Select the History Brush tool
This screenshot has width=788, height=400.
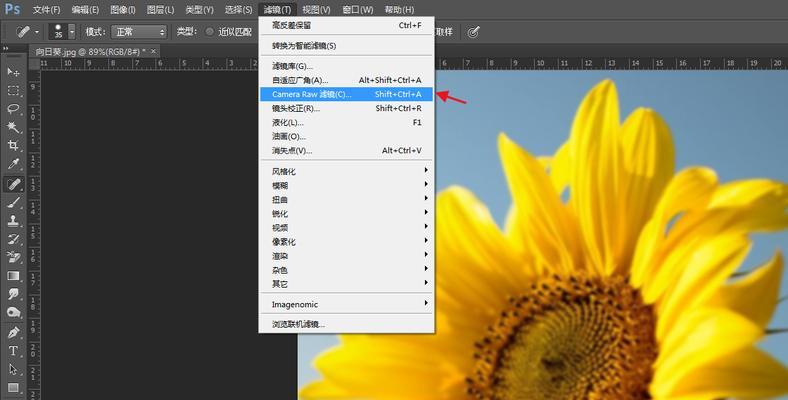pos(13,239)
